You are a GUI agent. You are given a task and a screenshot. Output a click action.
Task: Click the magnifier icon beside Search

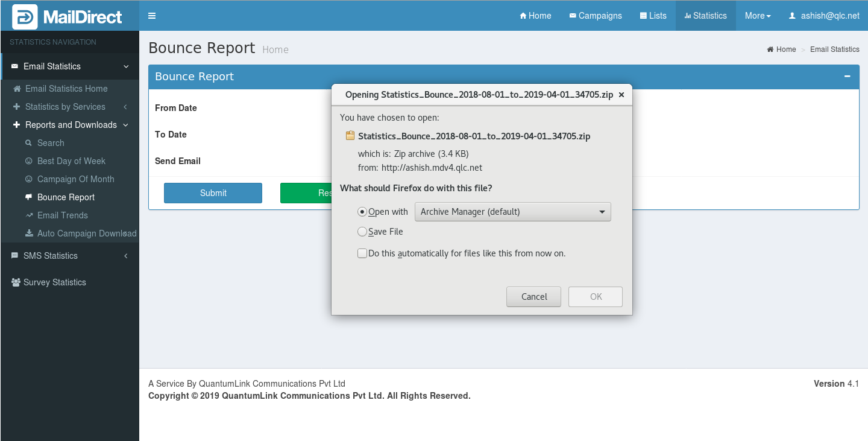(28, 143)
